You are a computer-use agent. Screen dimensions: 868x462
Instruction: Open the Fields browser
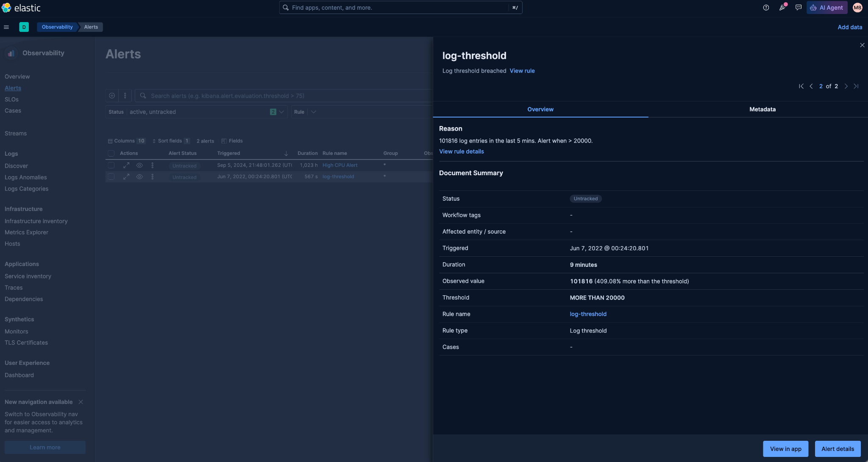pos(232,141)
